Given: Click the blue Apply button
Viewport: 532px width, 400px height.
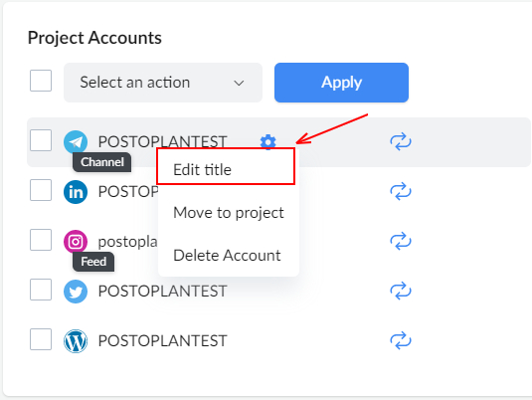Looking at the screenshot, I should coord(341,83).
